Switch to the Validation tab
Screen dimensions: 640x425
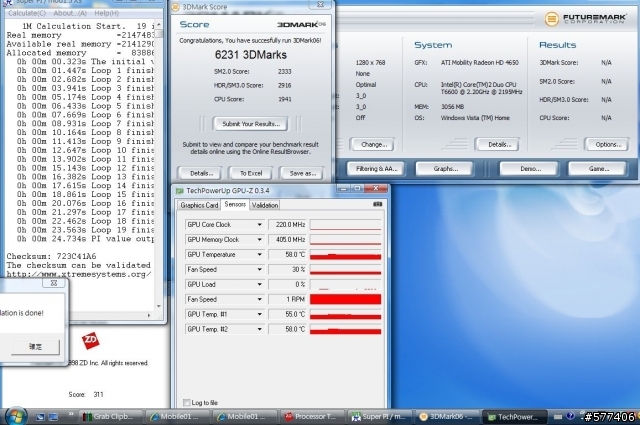(x=265, y=205)
